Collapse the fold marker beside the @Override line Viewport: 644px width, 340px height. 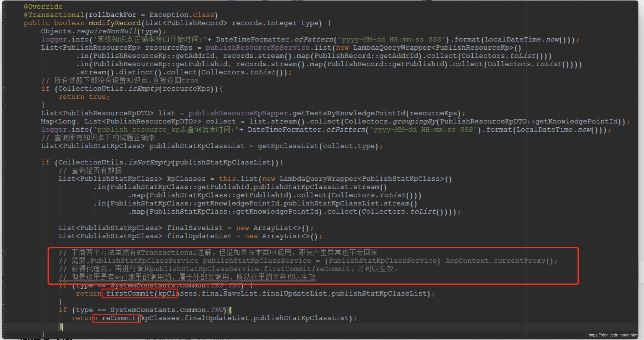[4, 7]
